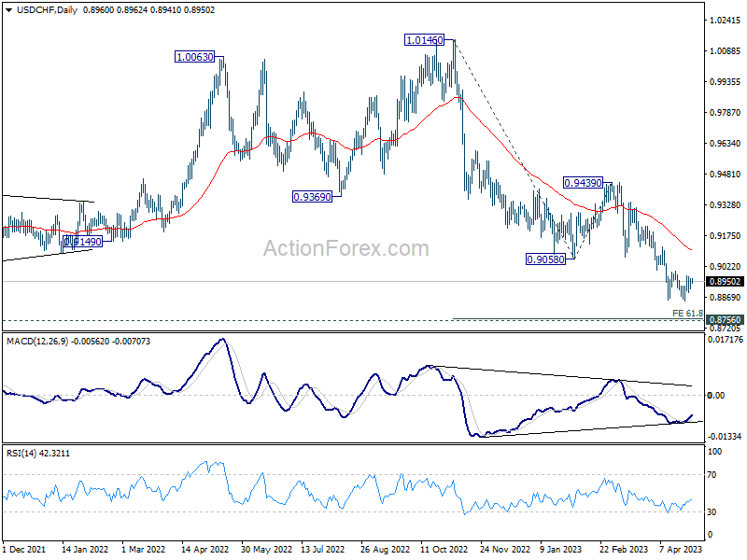This screenshot has width=747, height=560.
Task: Select the FE 61.8 Fibonacci label
Action: point(687,314)
